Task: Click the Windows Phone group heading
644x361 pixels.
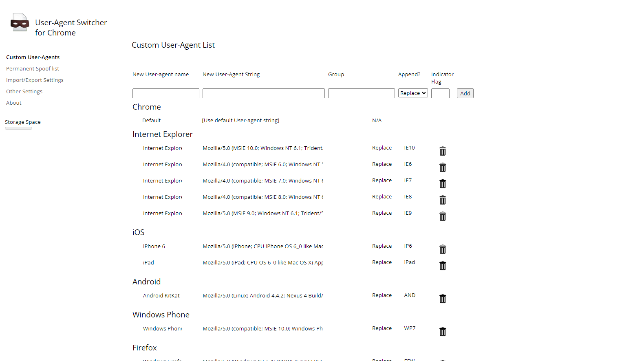Action: (x=161, y=315)
